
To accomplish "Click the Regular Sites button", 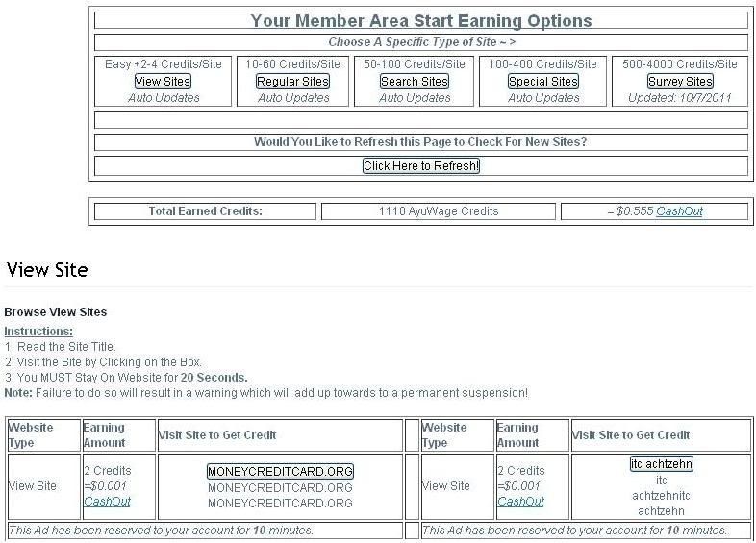I will click(292, 82).
